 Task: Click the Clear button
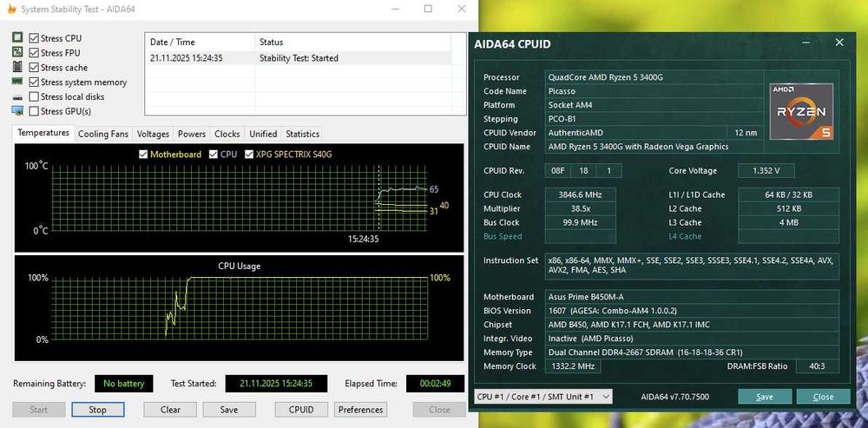tap(170, 410)
